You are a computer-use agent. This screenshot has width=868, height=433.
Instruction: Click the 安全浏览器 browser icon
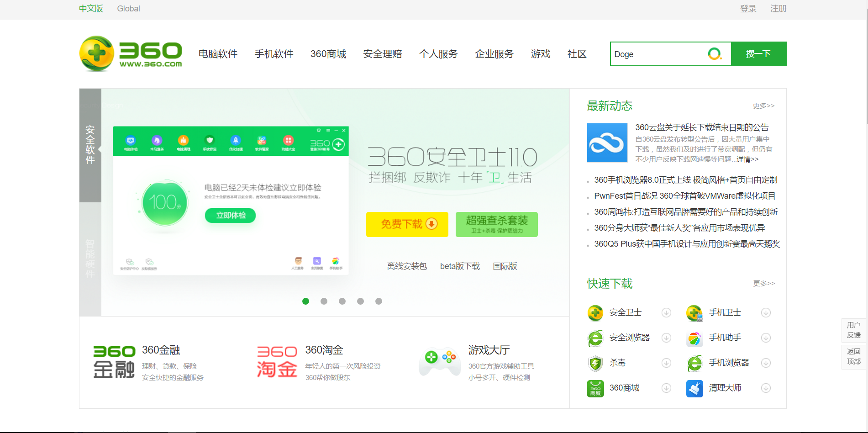coord(595,338)
